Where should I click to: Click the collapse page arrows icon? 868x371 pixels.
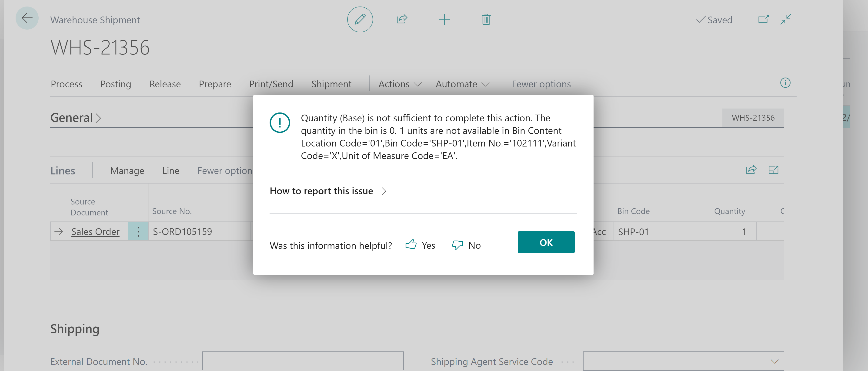[785, 19]
